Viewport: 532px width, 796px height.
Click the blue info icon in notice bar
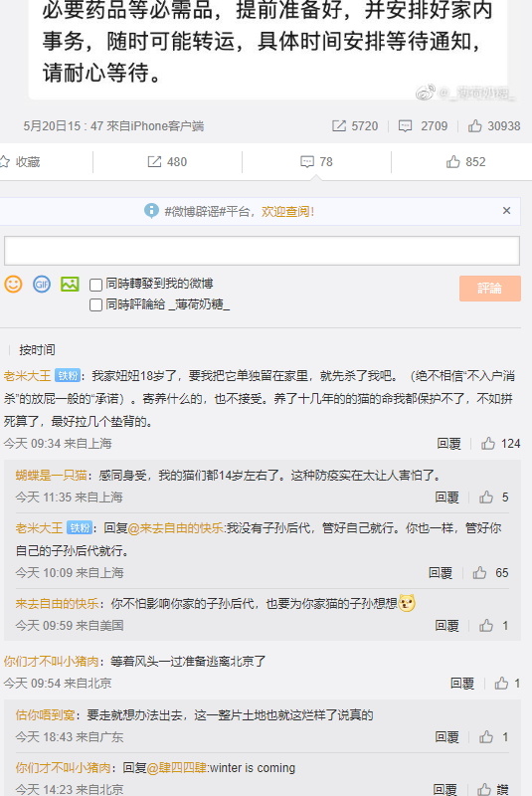tap(151, 211)
